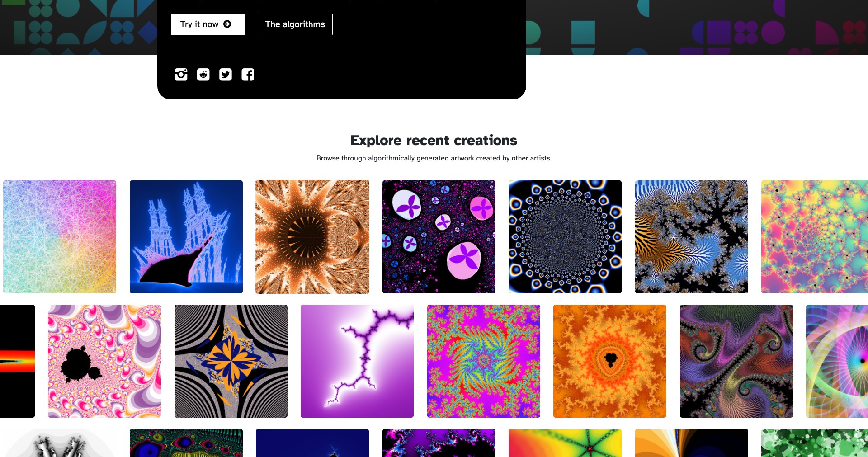Open the purple lightning fractal artwork
The width and height of the screenshot is (868, 457).
coord(357,361)
